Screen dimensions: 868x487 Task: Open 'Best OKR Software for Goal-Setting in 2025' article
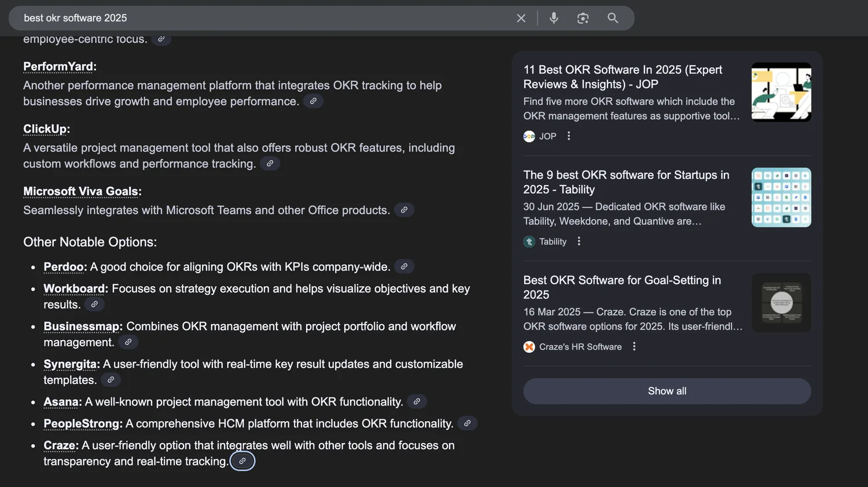pos(622,287)
